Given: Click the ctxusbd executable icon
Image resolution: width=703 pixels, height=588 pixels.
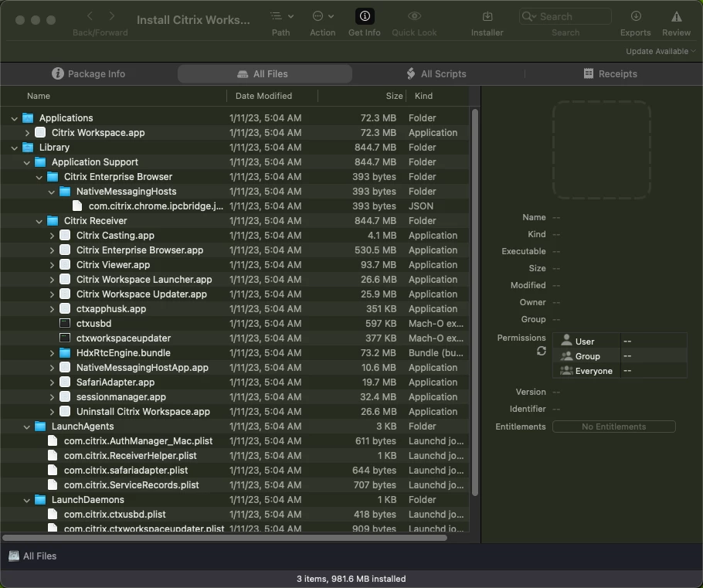Looking at the screenshot, I should [65, 324].
